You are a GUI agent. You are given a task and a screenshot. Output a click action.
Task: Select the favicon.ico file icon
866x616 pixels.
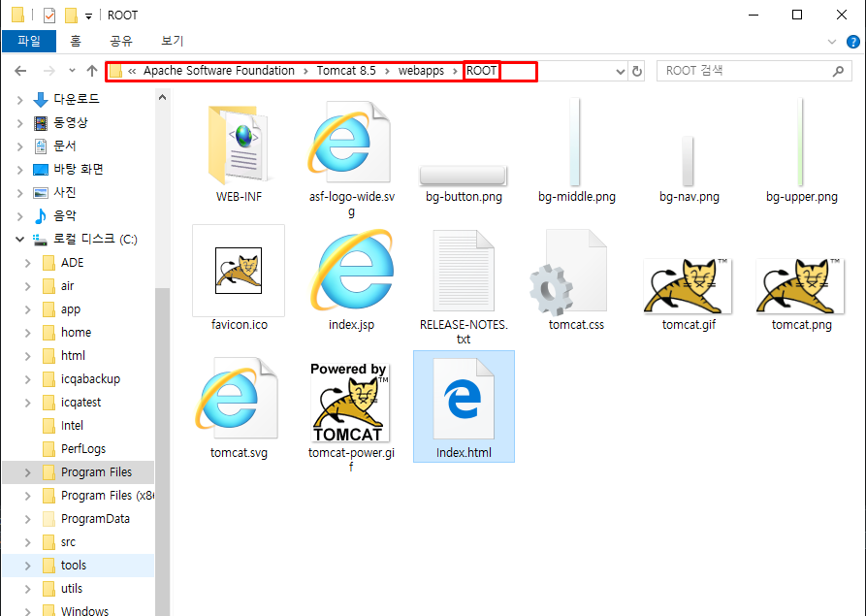pyautogui.click(x=238, y=270)
